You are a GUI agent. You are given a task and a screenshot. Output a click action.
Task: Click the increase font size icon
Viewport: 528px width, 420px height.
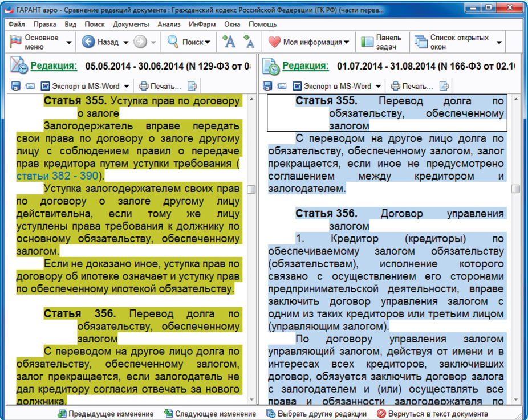[x=229, y=42]
